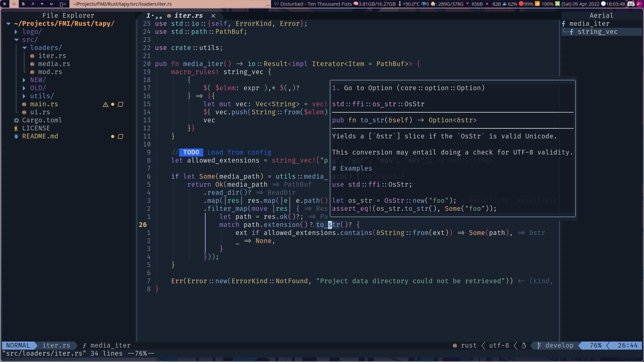
Task: Switch to the music workspace icon
Action: (33, 4)
